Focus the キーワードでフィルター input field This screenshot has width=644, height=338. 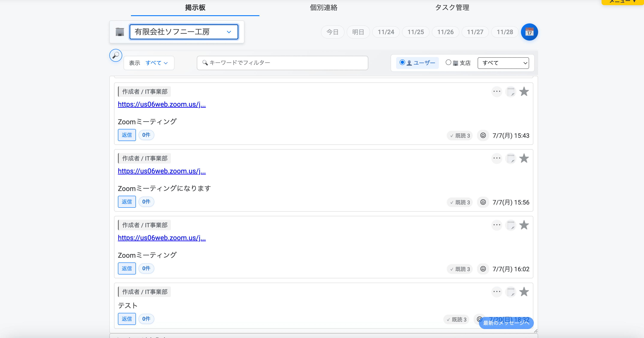pyautogui.click(x=283, y=63)
